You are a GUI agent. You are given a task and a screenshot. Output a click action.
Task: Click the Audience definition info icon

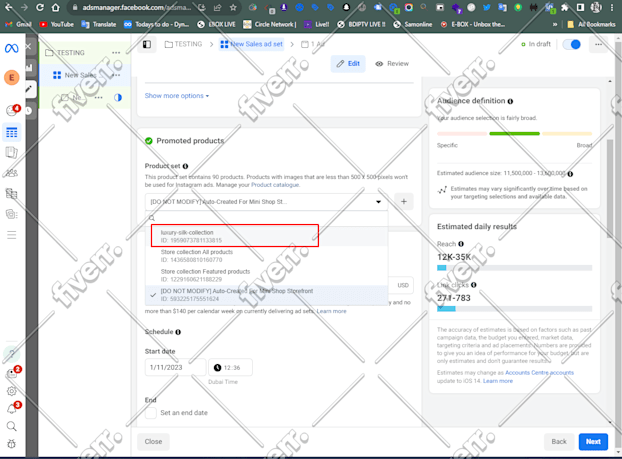[510, 101]
